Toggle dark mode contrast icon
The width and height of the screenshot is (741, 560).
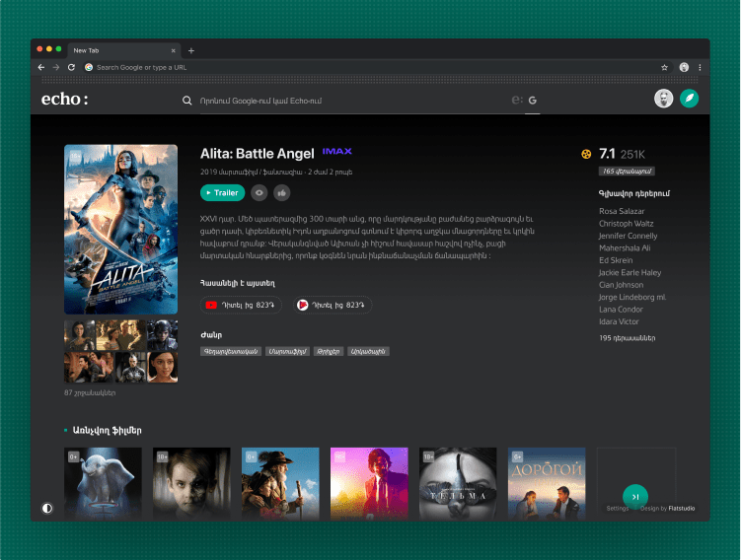coord(47,508)
